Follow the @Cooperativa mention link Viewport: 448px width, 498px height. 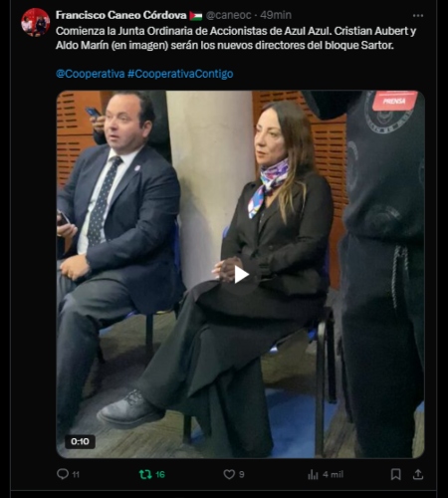coord(91,74)
